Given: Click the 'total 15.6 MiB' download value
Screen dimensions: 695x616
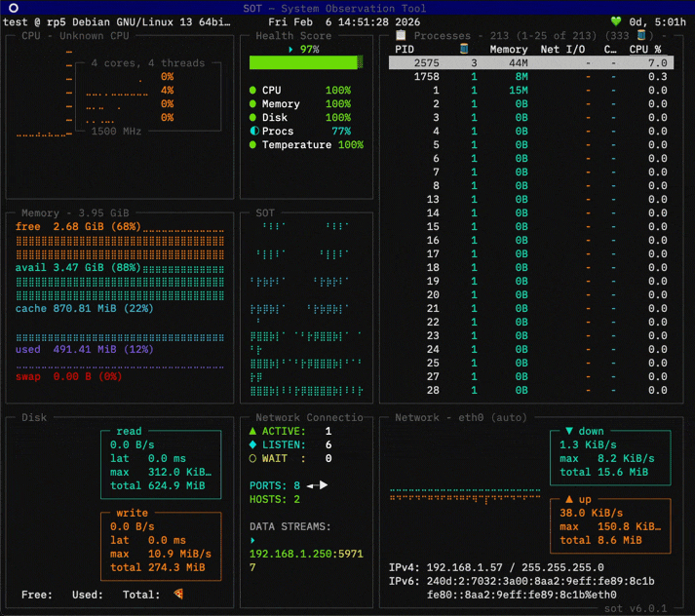Looking at the screenshot, I should tap(604, 472).
